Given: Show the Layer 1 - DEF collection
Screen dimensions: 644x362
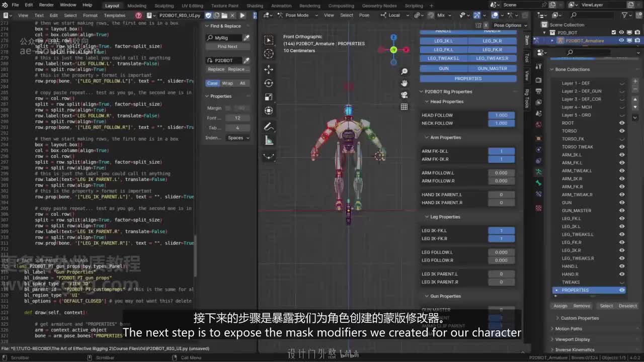Looking at the screenshot, I should (622, 83).
